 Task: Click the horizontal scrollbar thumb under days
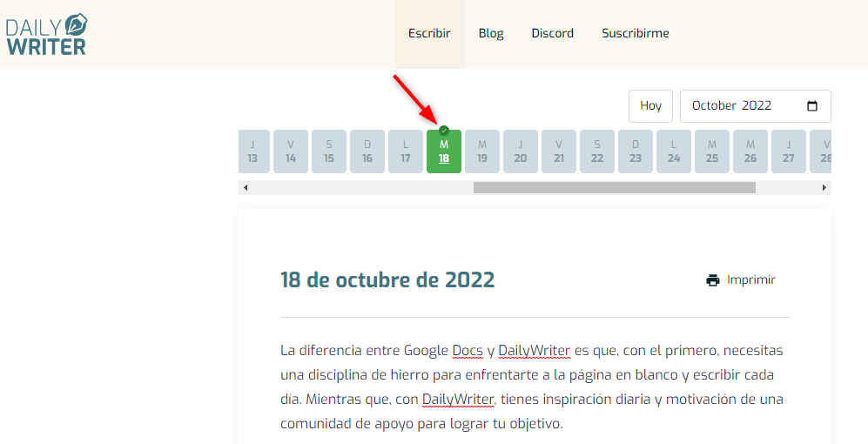615,188
